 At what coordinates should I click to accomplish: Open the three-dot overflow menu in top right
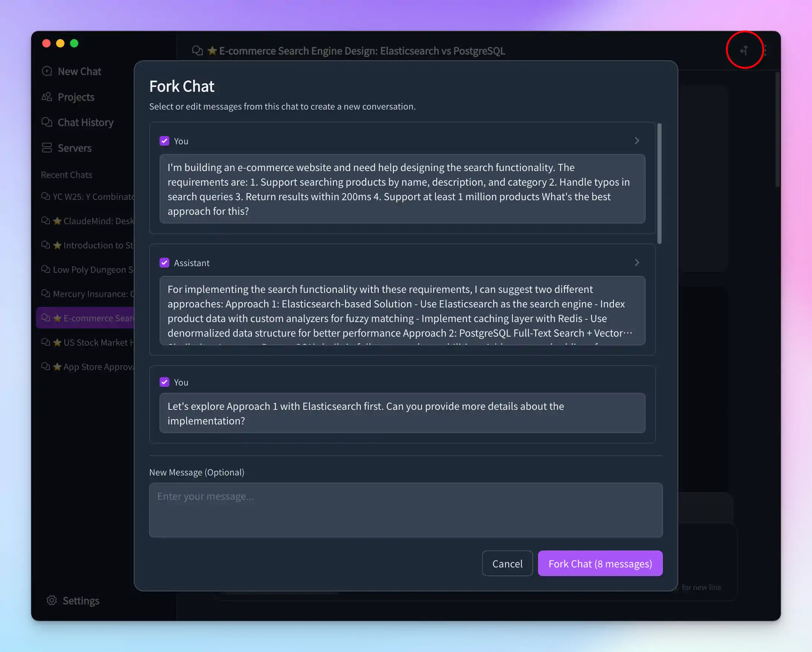click(x=765, y=50)
